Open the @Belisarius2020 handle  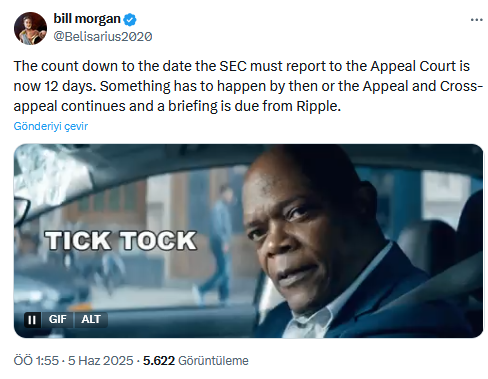[103, 37]
